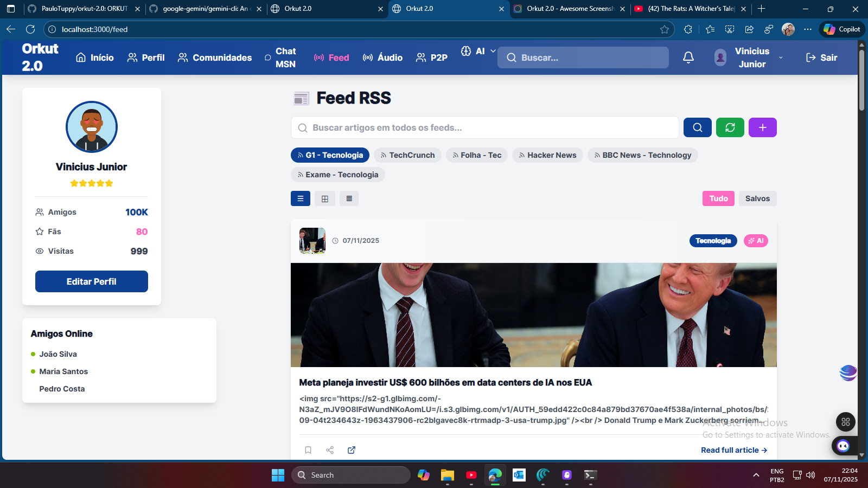Click the Visitas 999 stat
Image resolution: width=868 pixels, height=488 pixels.
coord(92,251)
